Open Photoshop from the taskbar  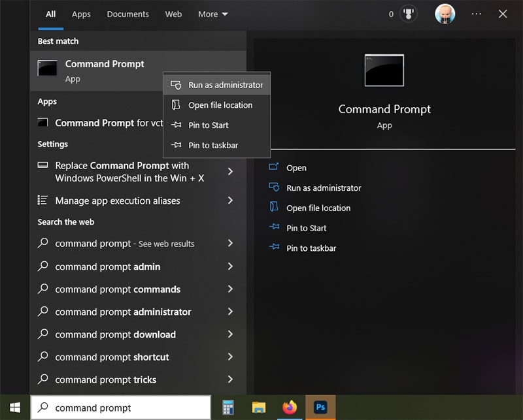[320, 407]
